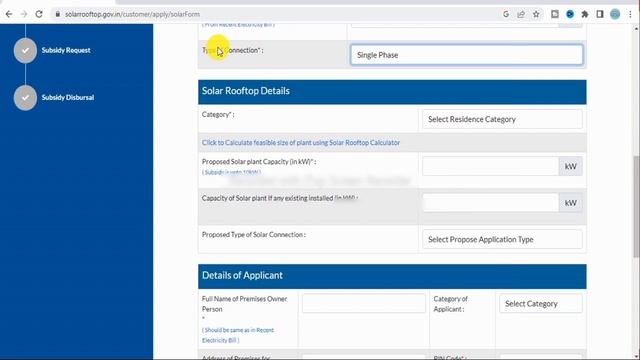Toggle the browser side panel icon

[x=600, y=14]
